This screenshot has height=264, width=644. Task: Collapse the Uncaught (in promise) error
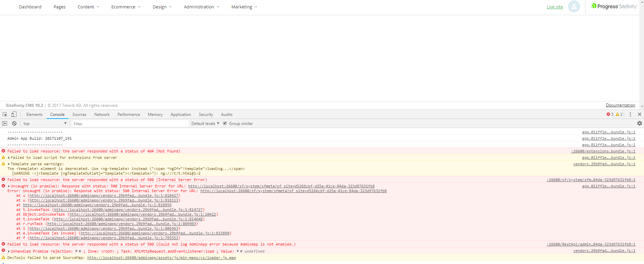coord(9,186)
